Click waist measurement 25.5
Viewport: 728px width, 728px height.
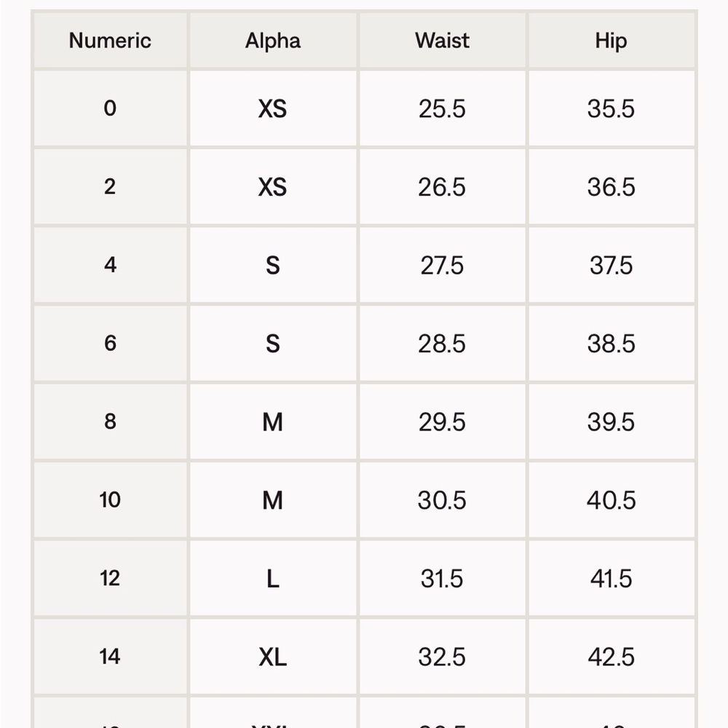[442, 108]
